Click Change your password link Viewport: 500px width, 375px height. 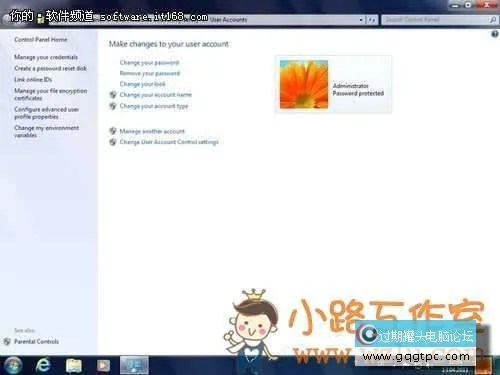(149, 63)
